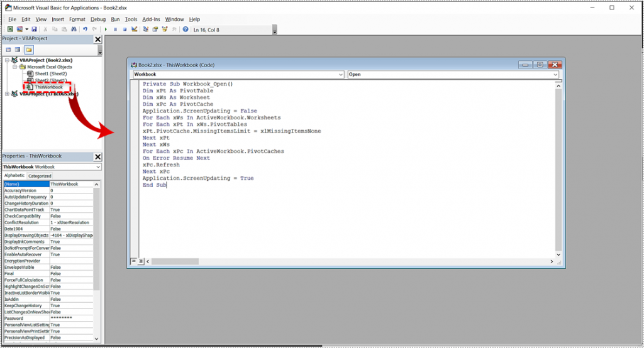Click the blue Help question mark icon
The width and height of the screenshot is (644, 348).
pyautogui.click(x=186, y=30)
